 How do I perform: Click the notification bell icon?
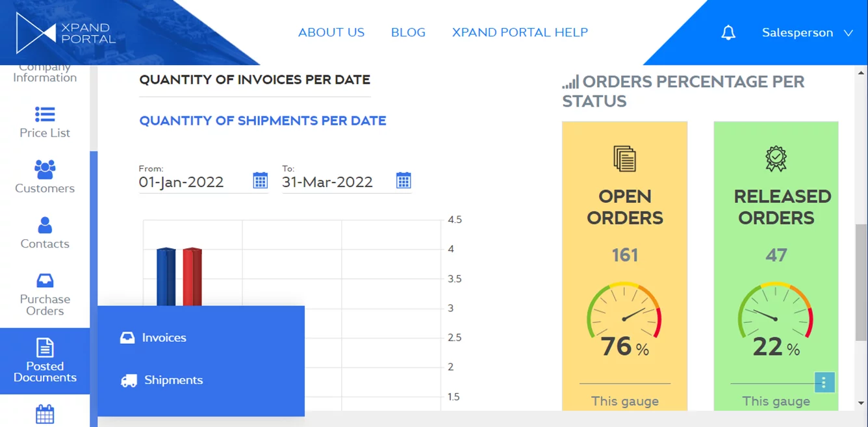click(x=728, y=32)
